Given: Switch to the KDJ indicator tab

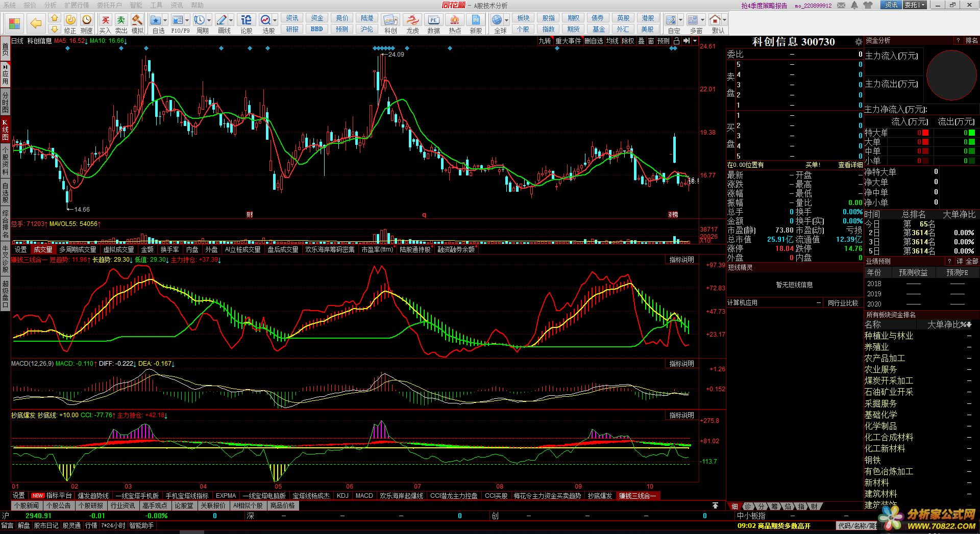Looking at the screenshot, I should click(x=342, y=495).
